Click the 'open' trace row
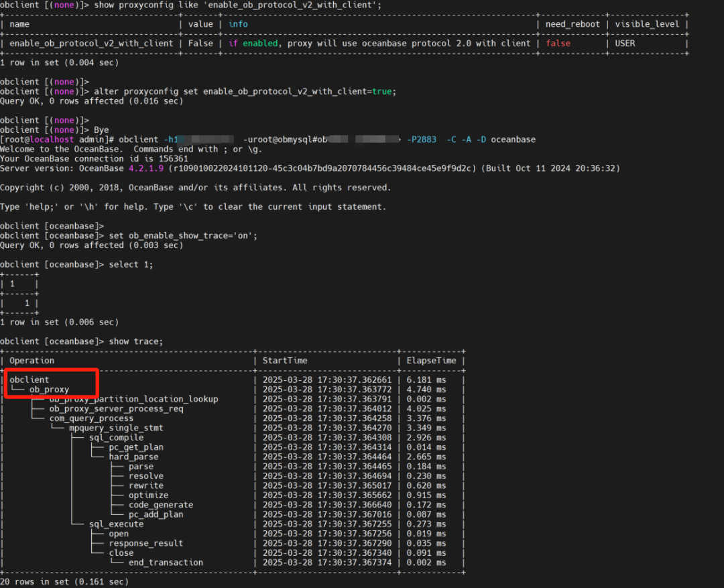The width and height of the screenshot is (724, 588). (x=233, y=534)
